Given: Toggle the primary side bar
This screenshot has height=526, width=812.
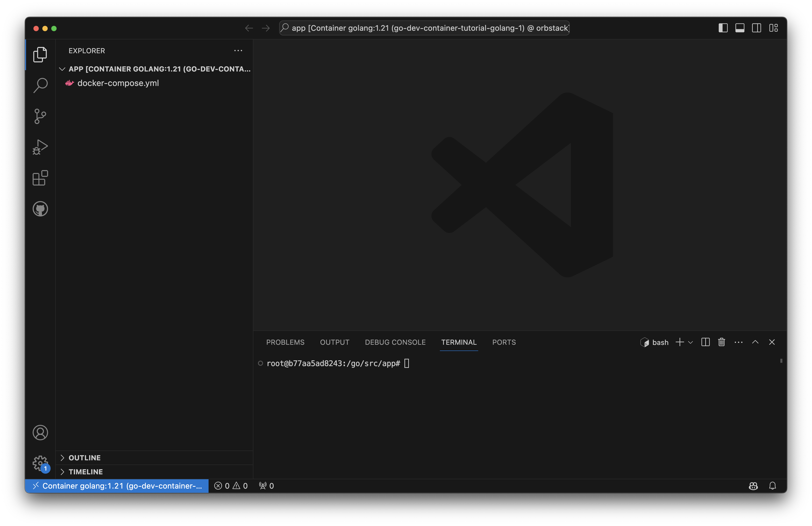Looking at the screenshot, I should (x=723, y=28).
